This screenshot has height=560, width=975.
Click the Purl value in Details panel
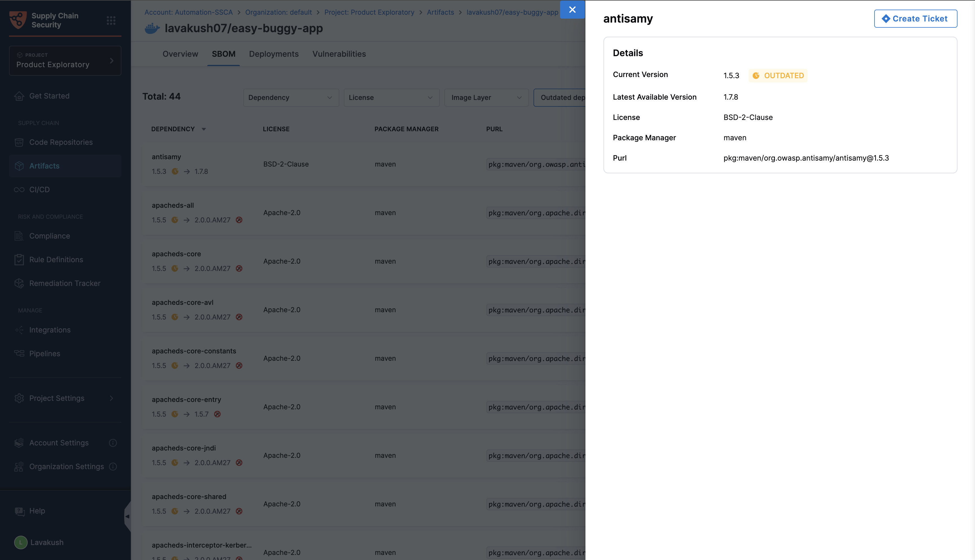click(x=806, y=158)
